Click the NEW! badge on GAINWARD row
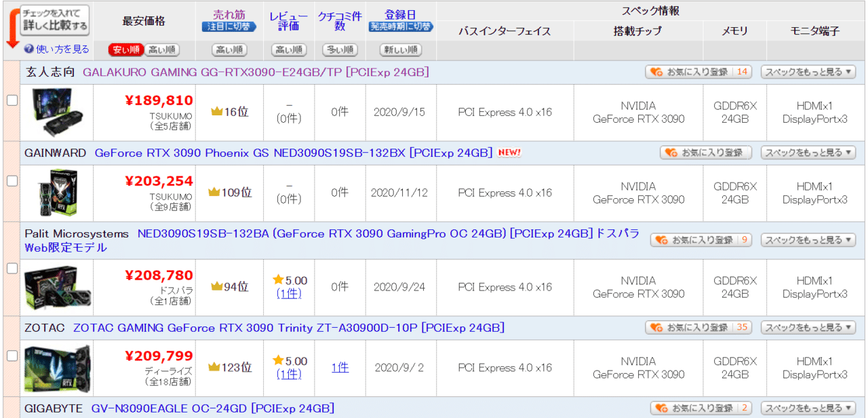Image resolution: width=868 pixels, height=418 pixels. (x=509, y=153)
